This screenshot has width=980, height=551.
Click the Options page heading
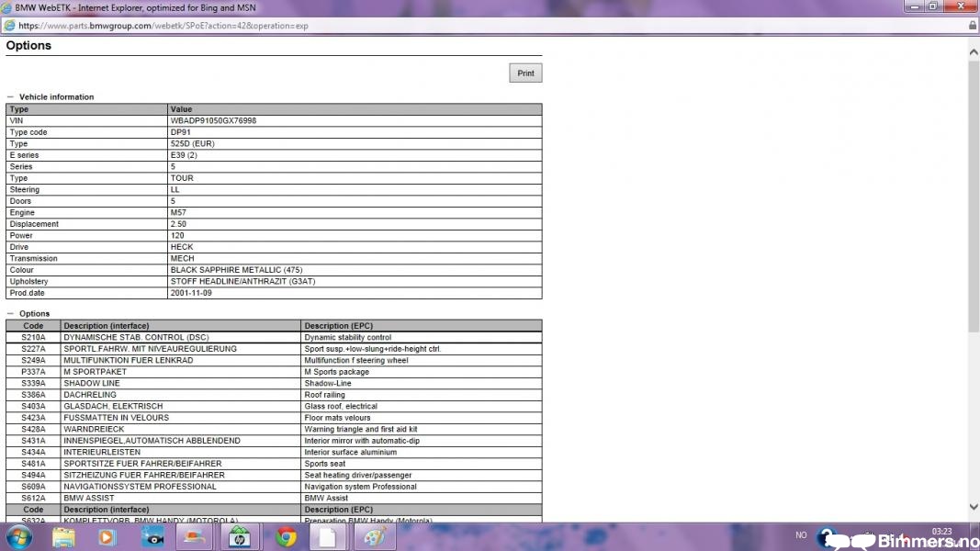point(28,46)
